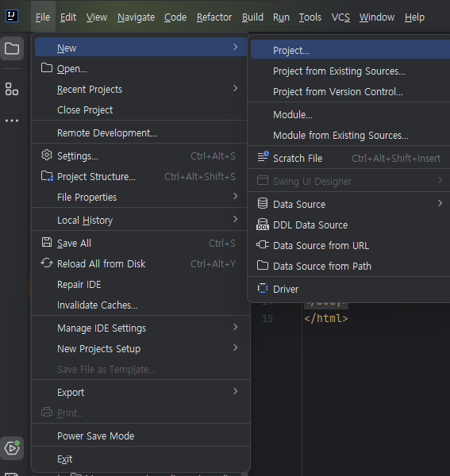
Task: Click the Driver icon
Action: [x=263, y=288]
